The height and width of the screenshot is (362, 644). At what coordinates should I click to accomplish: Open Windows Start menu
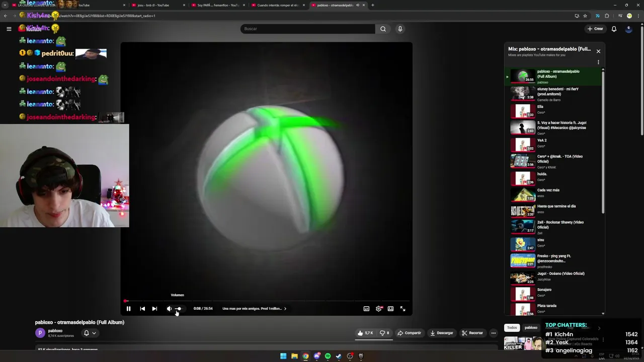tap(283, 356)
